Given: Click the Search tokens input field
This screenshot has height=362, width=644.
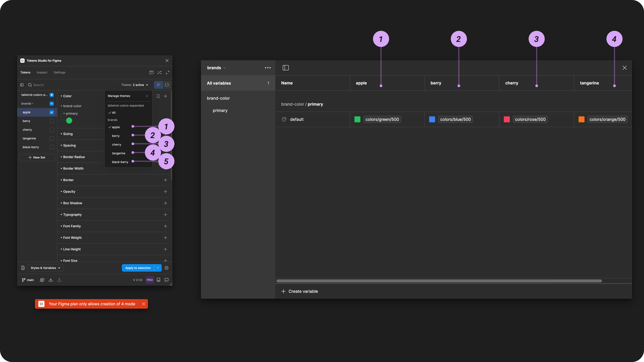Looking at the screenshot, I should pos(72,85).
